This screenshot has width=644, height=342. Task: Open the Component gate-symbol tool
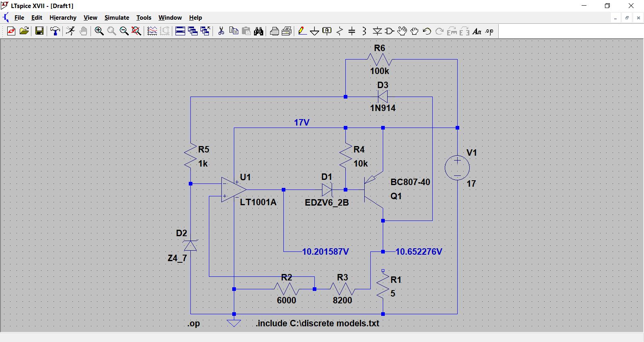click(390, 31)
